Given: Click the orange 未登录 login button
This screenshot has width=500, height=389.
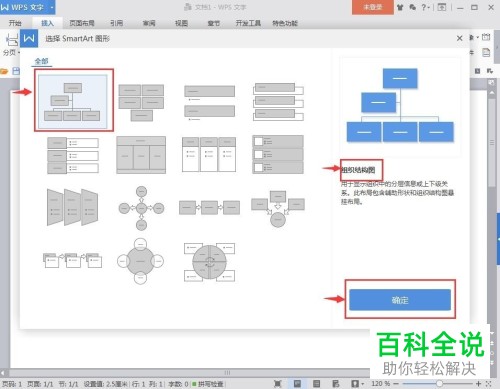Looking at the screenshot, I should coord(373,7).
